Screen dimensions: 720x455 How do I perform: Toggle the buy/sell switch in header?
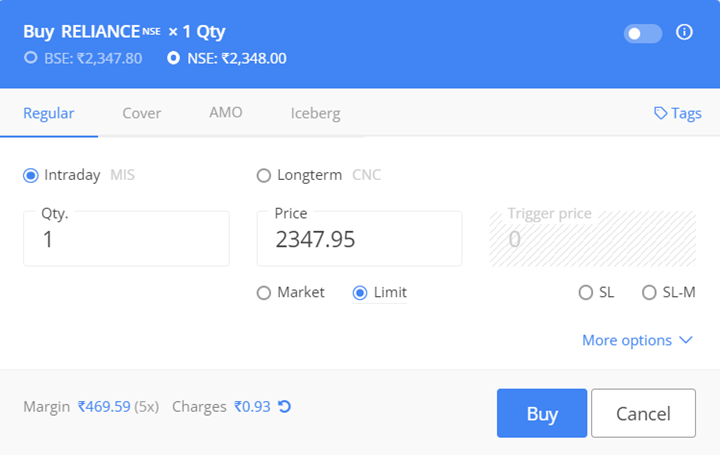642,34
